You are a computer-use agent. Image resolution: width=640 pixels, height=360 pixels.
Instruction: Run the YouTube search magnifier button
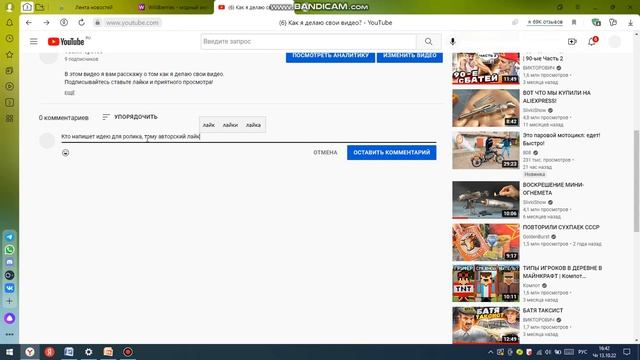(428, 41)
